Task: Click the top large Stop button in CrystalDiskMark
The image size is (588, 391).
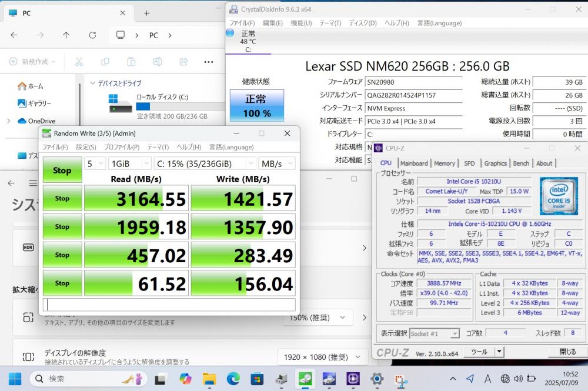Action: point(62,170)
